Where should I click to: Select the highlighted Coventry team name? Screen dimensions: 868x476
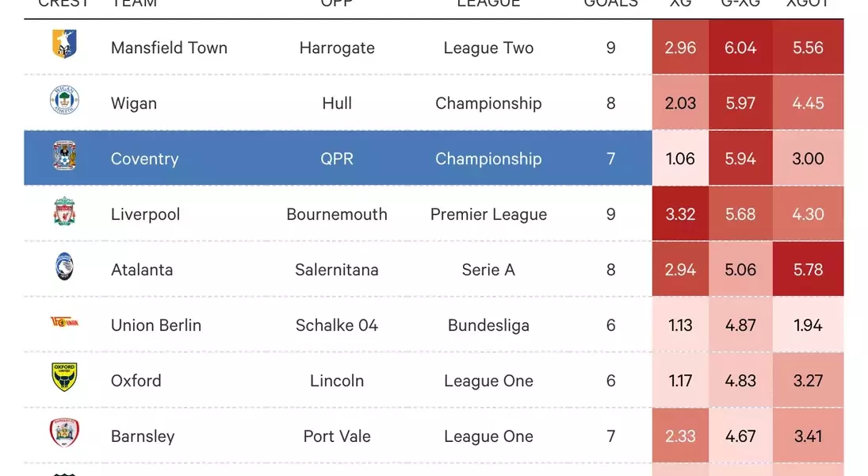[144, 159]
